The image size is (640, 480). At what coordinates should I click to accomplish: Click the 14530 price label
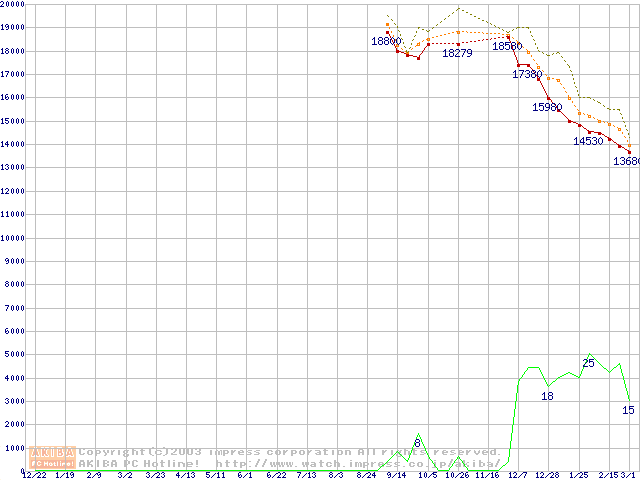(x=588, y=141)
